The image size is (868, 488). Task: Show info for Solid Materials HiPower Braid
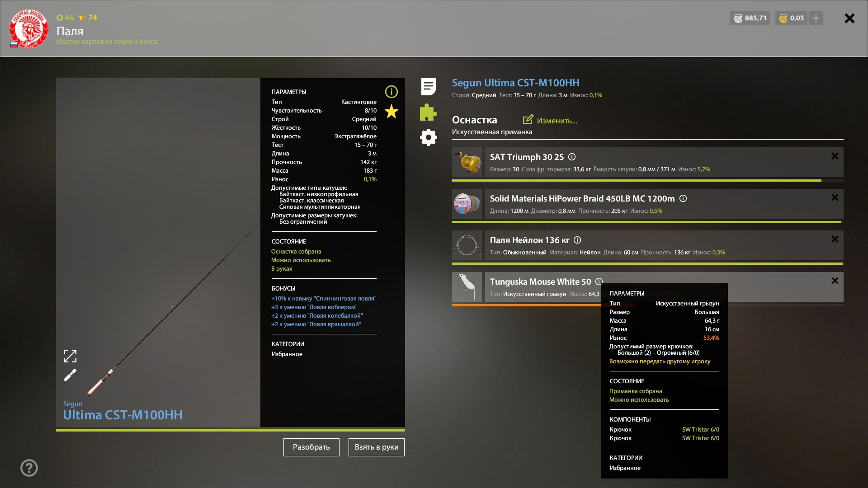click(x=683, y=198)
